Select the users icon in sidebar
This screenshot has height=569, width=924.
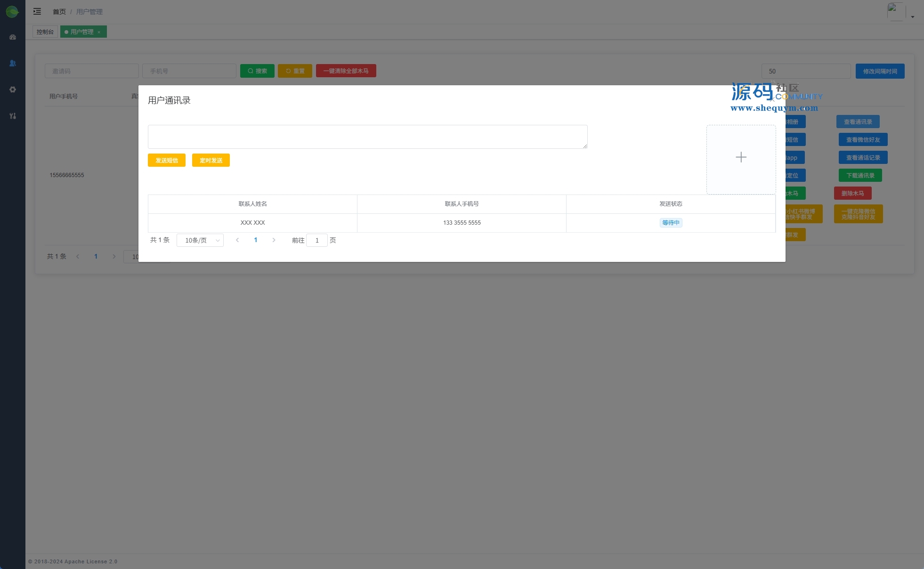click(13, 63)
